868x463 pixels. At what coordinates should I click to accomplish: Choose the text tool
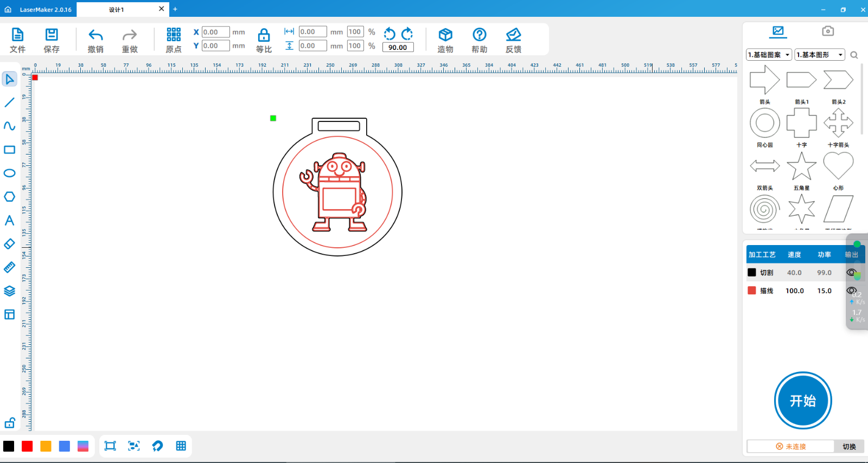(9, 221)
